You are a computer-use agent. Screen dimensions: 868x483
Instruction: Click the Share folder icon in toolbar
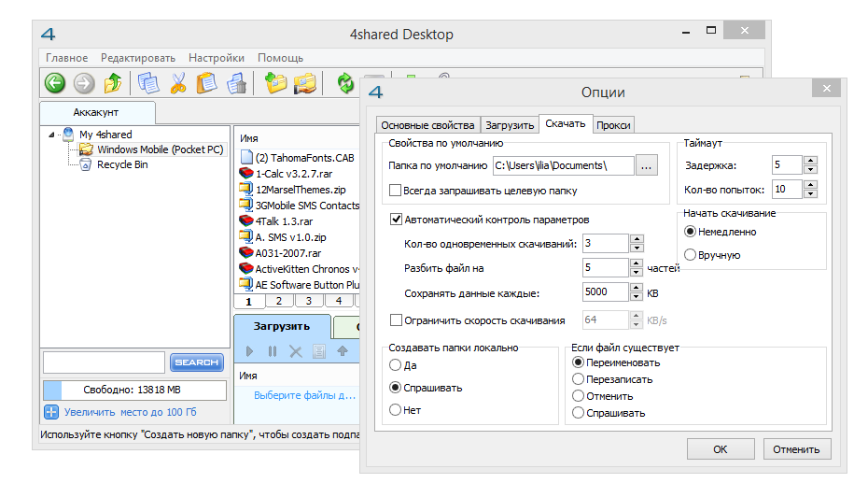tap(305, 84)
